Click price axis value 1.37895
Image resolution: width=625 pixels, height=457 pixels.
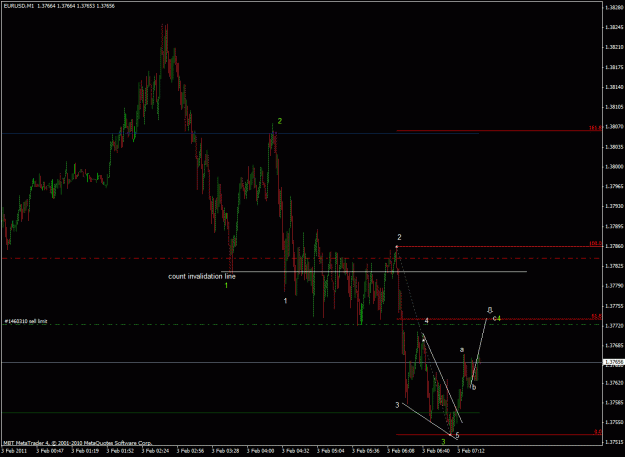[x=612, y=226]
